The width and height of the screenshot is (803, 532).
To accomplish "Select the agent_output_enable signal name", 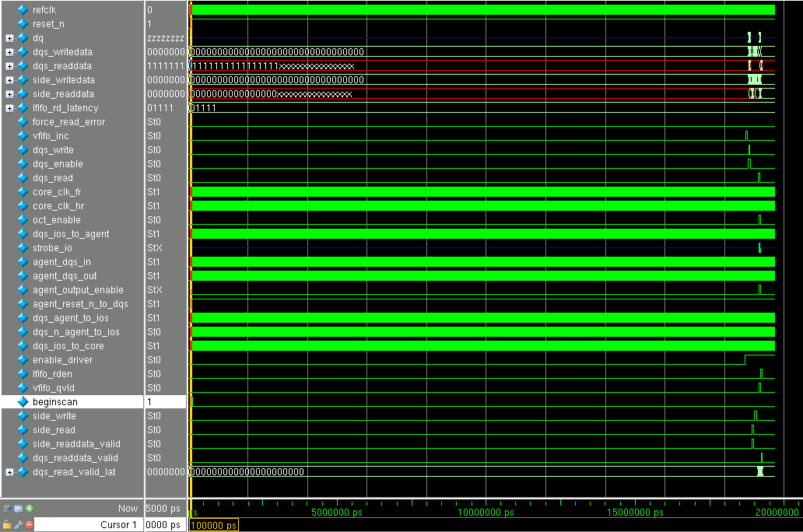I will click(x=78, y=290).
